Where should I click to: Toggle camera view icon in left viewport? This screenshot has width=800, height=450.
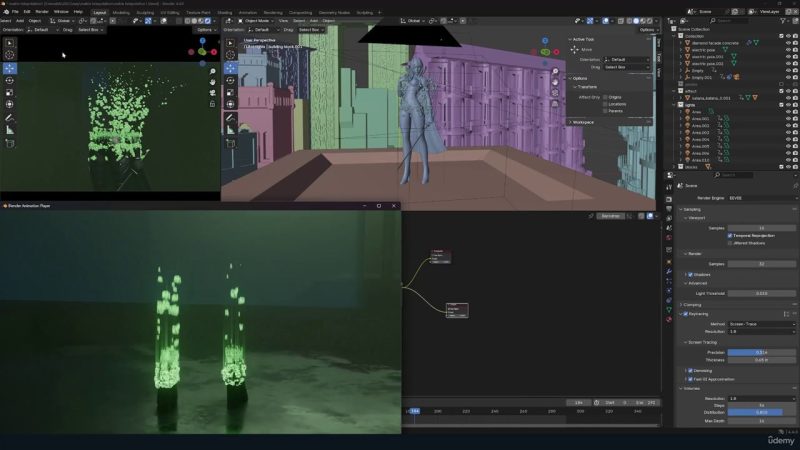tap(213, 93)
